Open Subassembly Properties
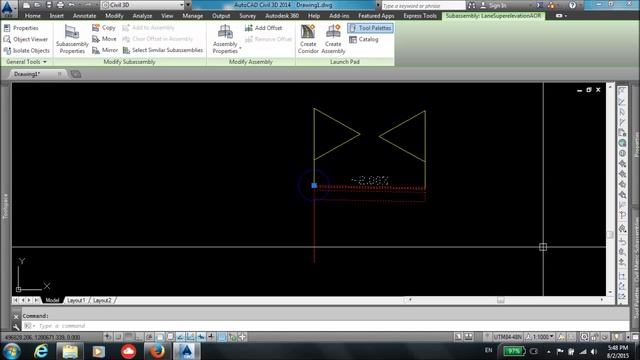Viewport: 640px width, 360px height. (72, 39)
